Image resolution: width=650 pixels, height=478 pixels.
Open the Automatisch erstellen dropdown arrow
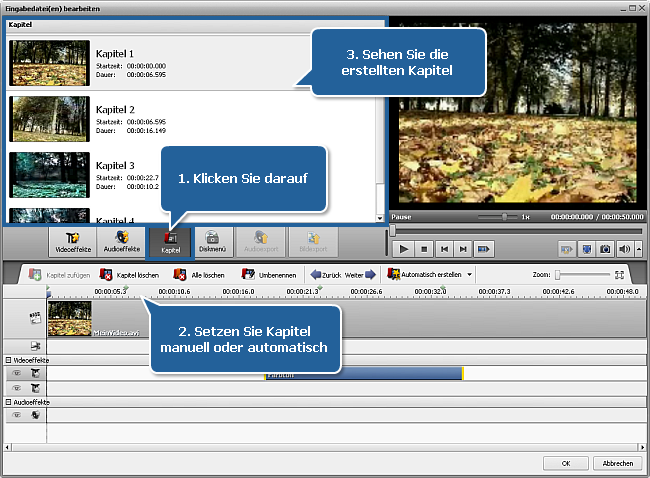(x=469, y=274)
